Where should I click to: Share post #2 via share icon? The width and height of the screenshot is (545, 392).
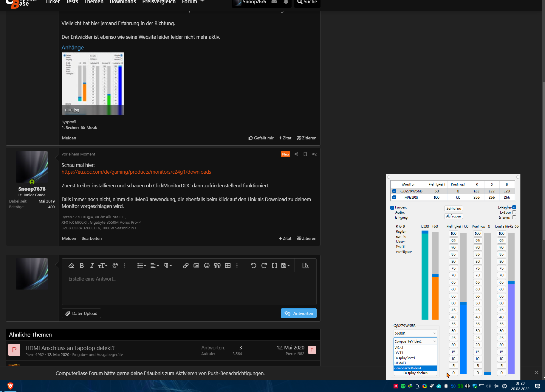[x=296, y=154]
